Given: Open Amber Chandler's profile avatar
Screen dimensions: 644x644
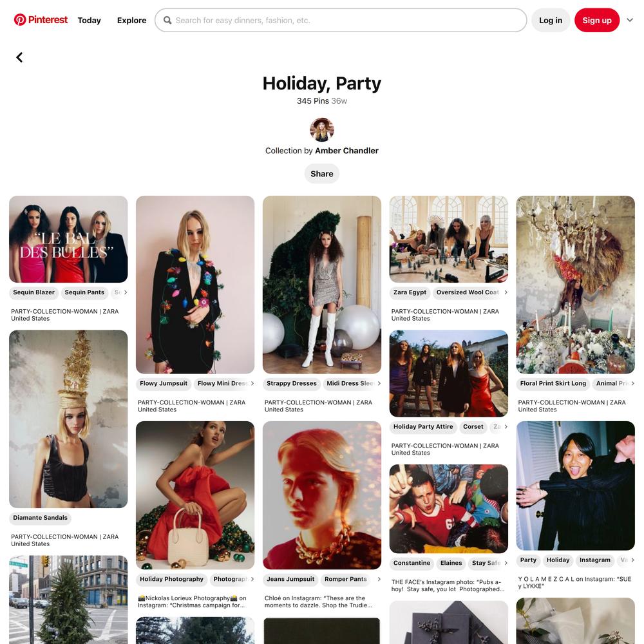Looking at the screenshot, I should (x=321, y=130).
